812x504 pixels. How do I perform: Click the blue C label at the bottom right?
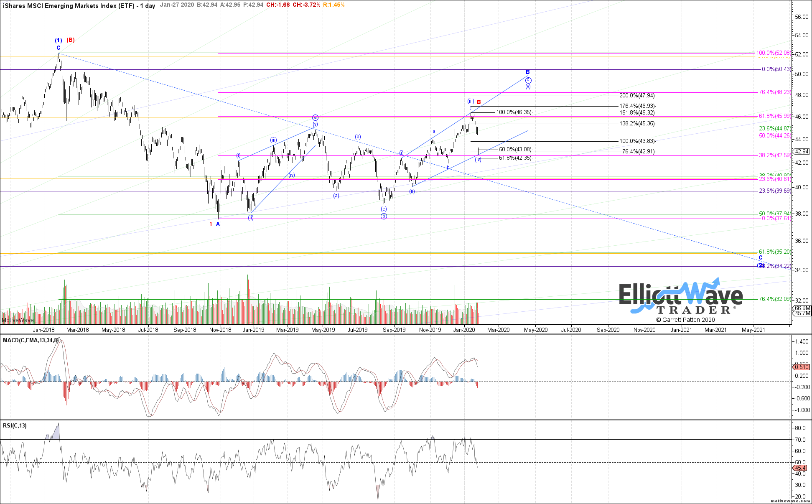click(x=761, y=258)
